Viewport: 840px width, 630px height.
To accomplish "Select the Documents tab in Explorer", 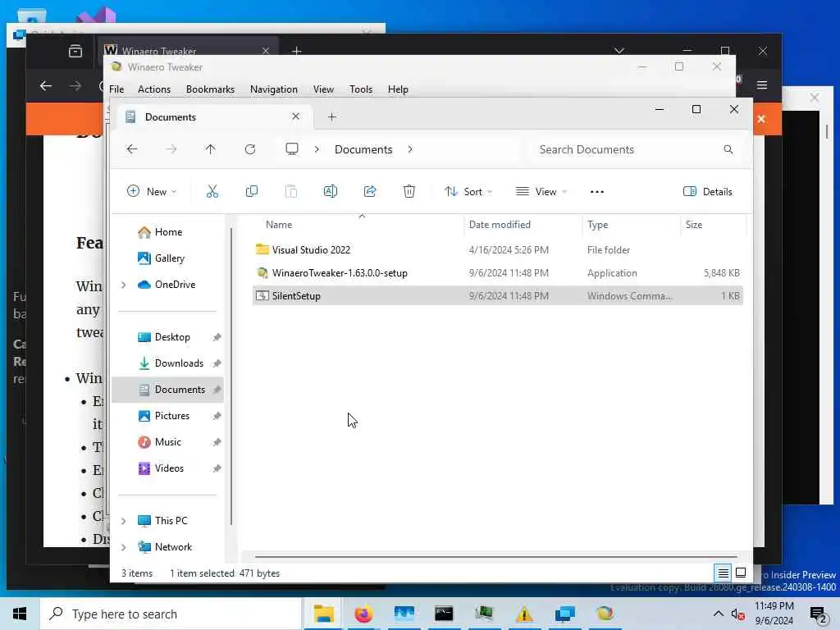I will click(x=212, y=116).
